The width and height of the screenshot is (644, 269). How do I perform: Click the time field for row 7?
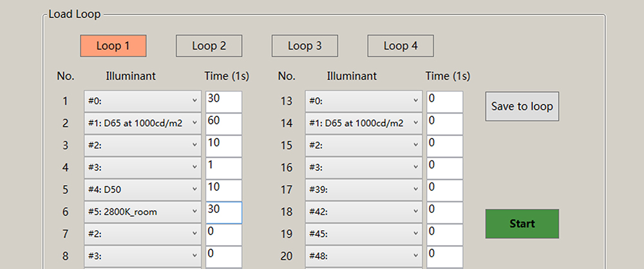[x=224, y=235]
